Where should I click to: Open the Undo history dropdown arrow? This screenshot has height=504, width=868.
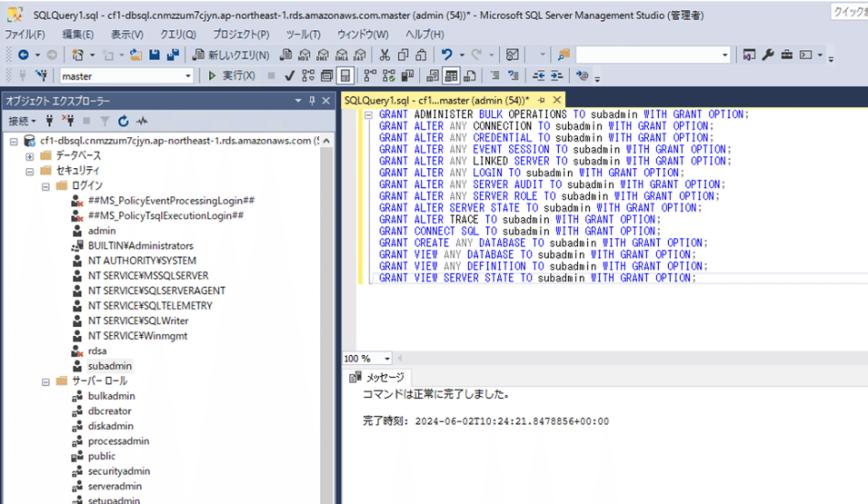pyautogui.click(x=461, y=54)
